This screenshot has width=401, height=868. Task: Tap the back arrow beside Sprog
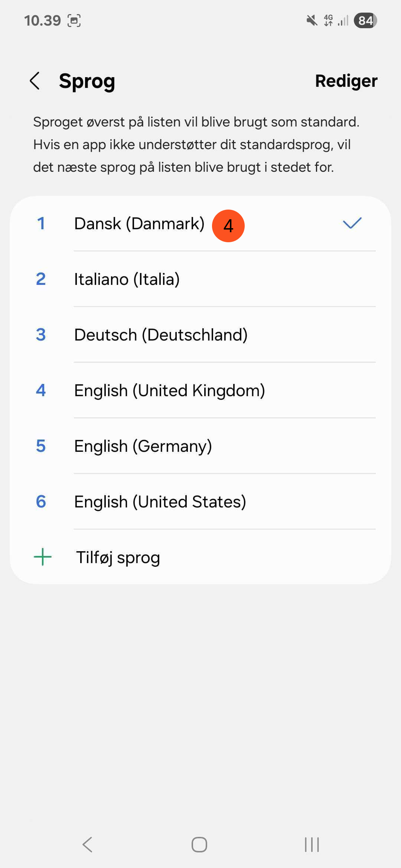click(x=35, y=81)
